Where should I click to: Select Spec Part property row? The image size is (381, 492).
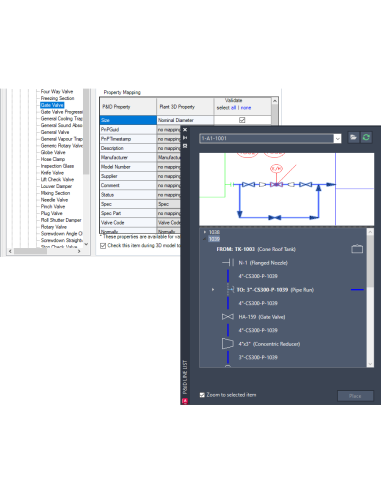click(128, 213)
